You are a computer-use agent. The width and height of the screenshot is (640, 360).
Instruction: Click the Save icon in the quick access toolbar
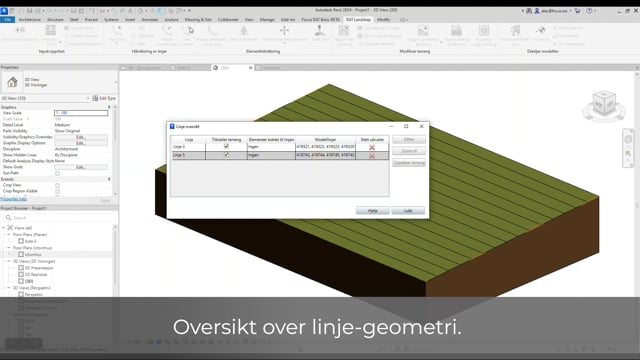(29, 11)
